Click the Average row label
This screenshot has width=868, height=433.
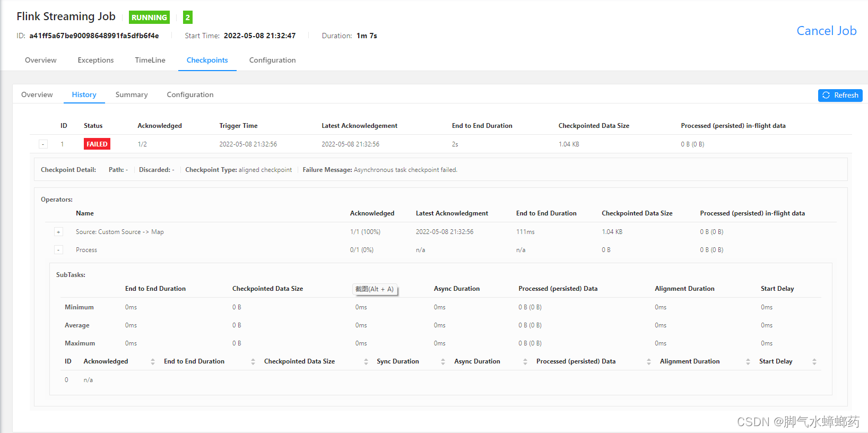(77, 325)
